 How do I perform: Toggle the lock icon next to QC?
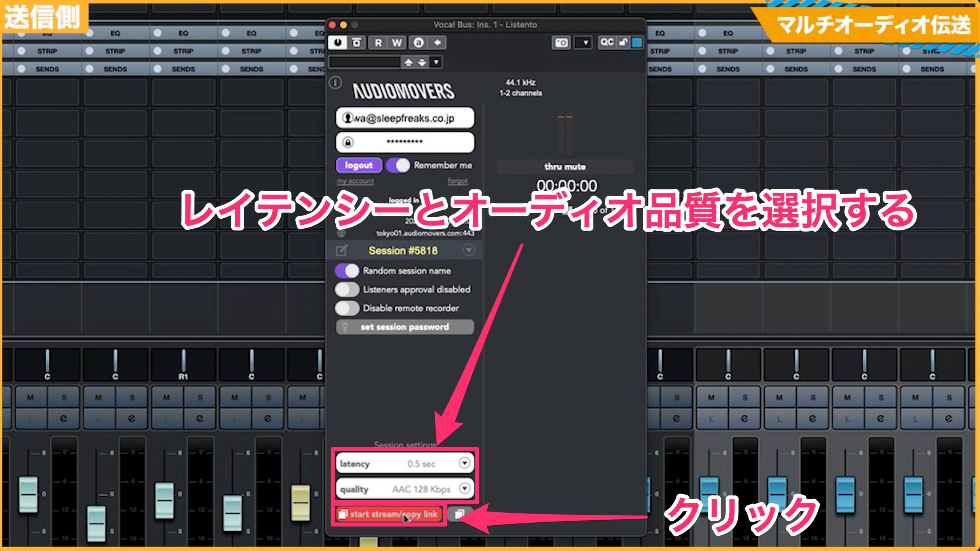click(624, 42)
